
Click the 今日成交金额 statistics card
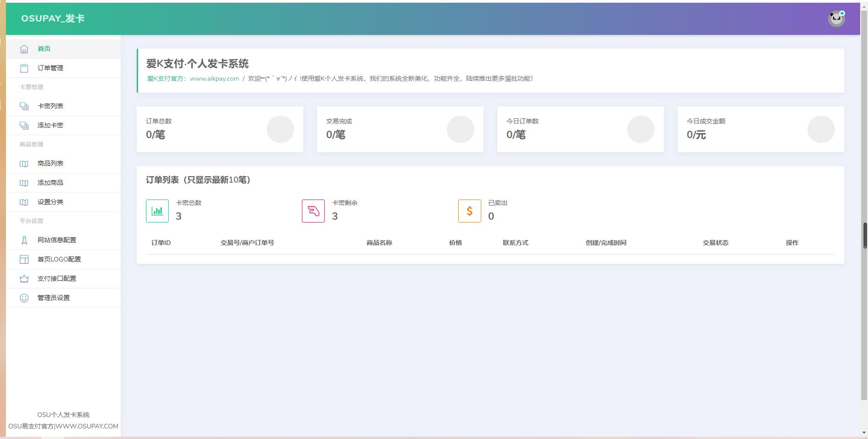coord(760,129)
